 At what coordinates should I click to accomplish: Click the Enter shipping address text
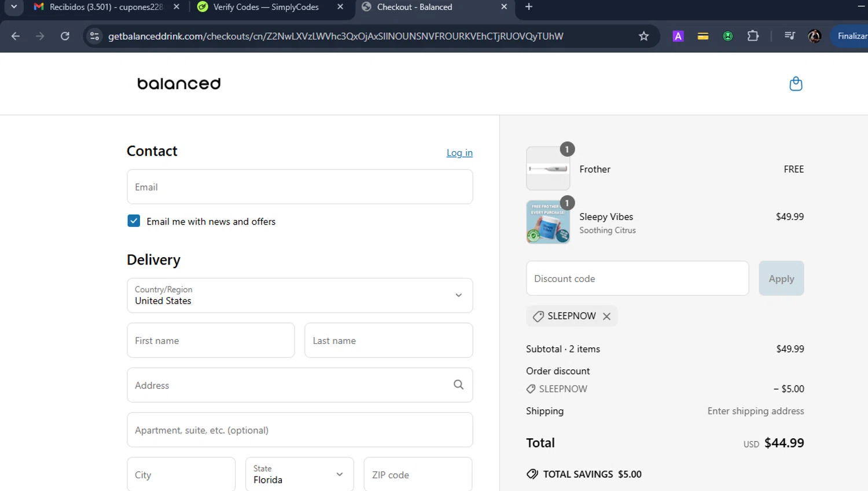pos(755,411)
